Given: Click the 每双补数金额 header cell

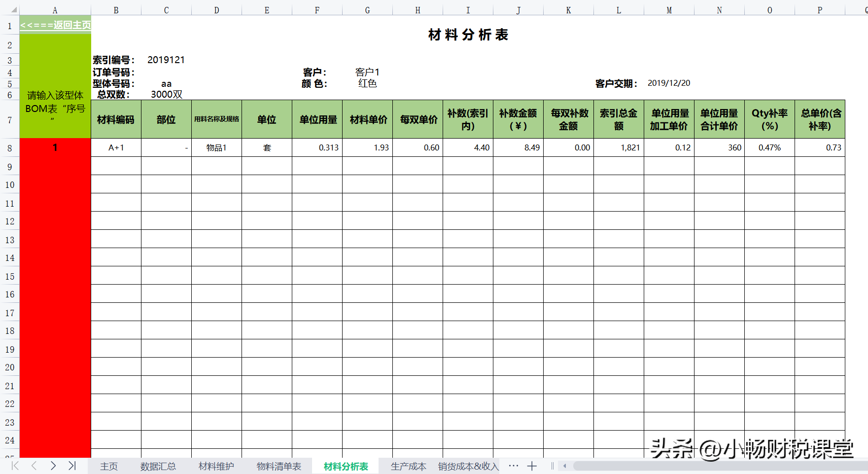Looking at the screenshot, I should (569, 119).
